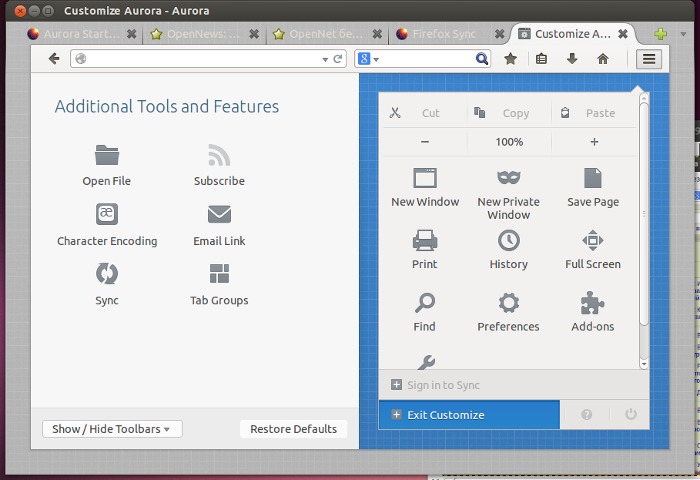Viewport: 700px width, 480px height.
Task: Click the Open File folder icon
Action: 107,155
